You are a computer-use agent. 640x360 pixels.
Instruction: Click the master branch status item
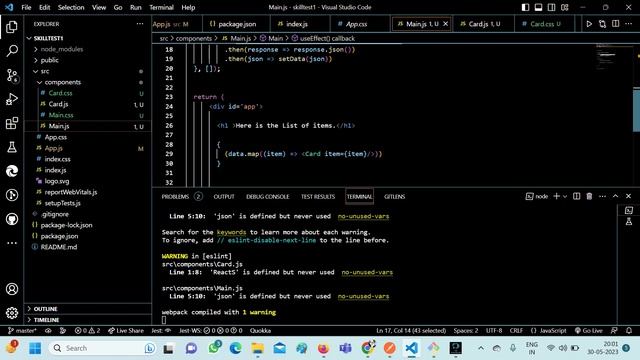[22, 331]
